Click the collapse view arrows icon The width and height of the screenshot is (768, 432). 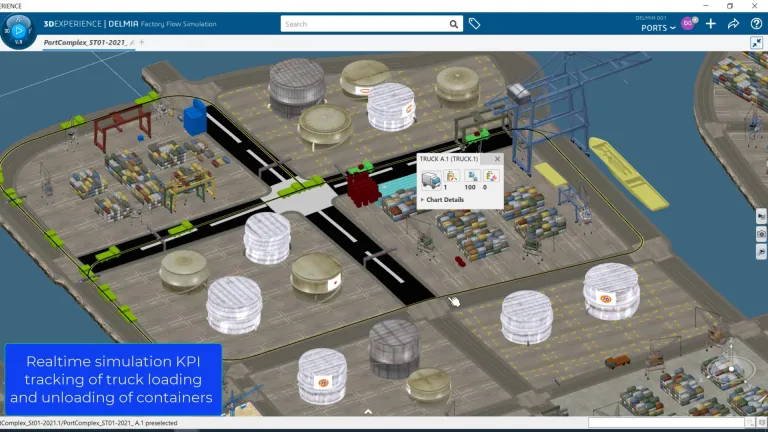click(x=757, y=43)
